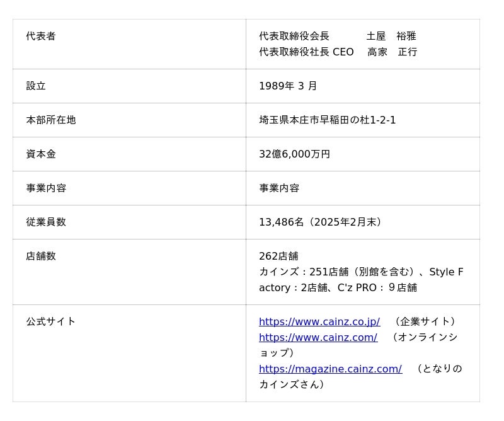Open the https://www.cainz.com/ online shop link
504x421 pixels.
point(318,337)
